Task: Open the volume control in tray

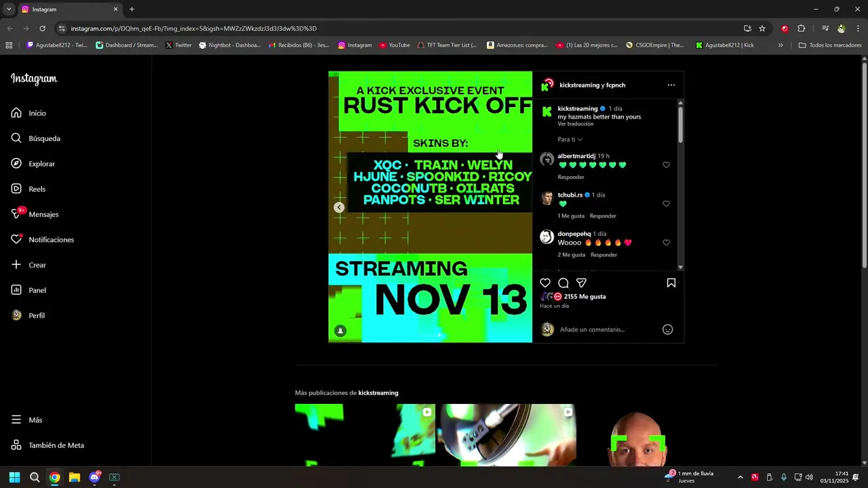Action: [809, 477]
